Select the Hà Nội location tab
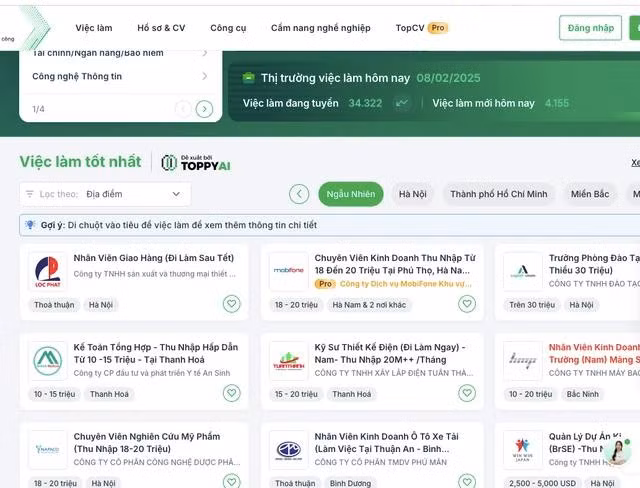Image resolution: width=640 pixels, height=488 pixels. click(x=413, y=194)
